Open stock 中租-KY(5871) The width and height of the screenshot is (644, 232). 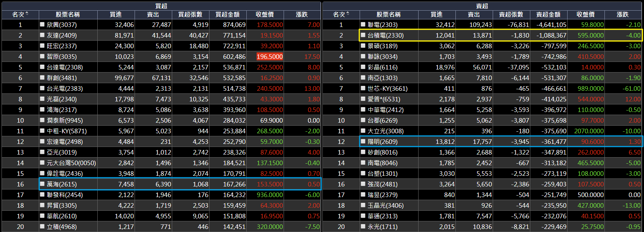[x=67, y=131]
